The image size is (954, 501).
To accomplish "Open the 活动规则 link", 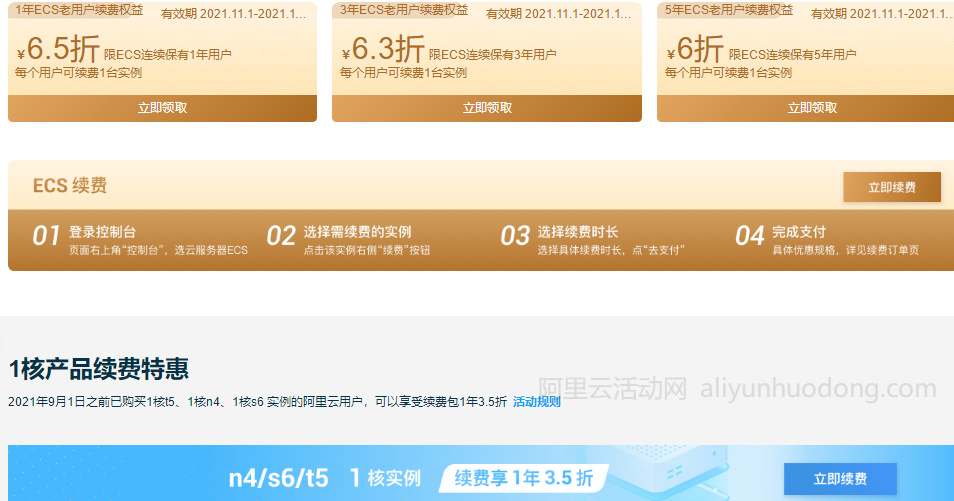I will click(537, 402).
